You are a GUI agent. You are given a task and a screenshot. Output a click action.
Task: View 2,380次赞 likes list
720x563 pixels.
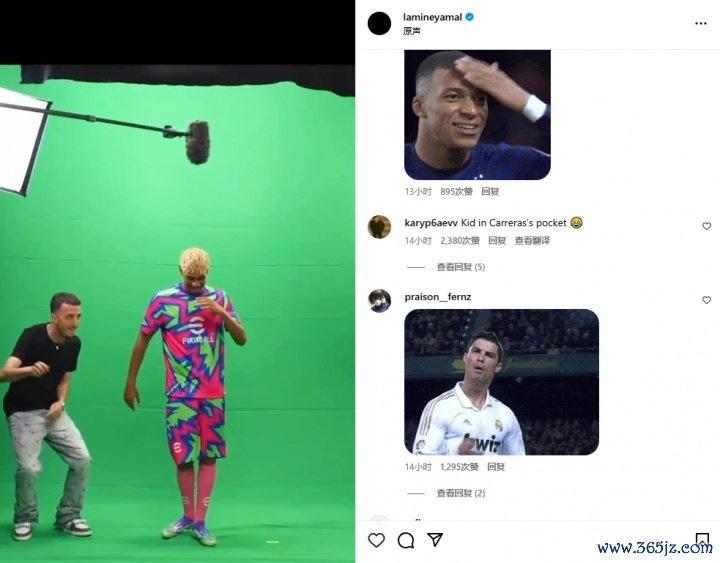(x=460, y=241)
